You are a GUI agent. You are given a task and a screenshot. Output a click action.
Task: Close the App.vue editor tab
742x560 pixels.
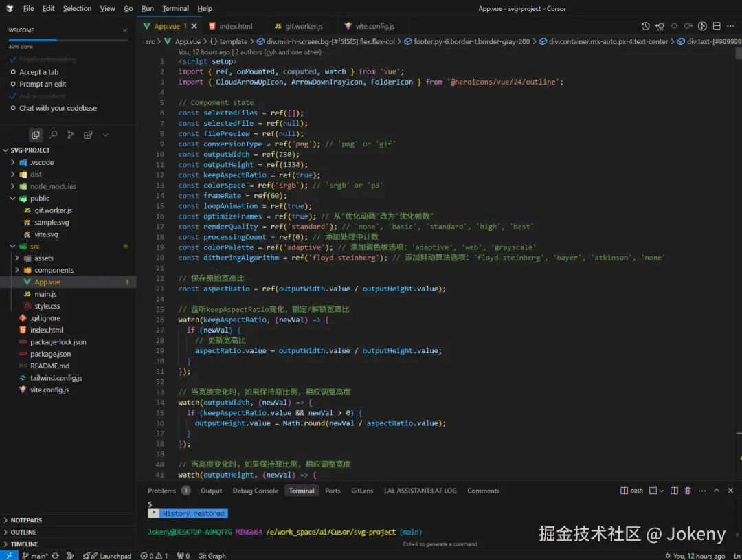[194, 27]
